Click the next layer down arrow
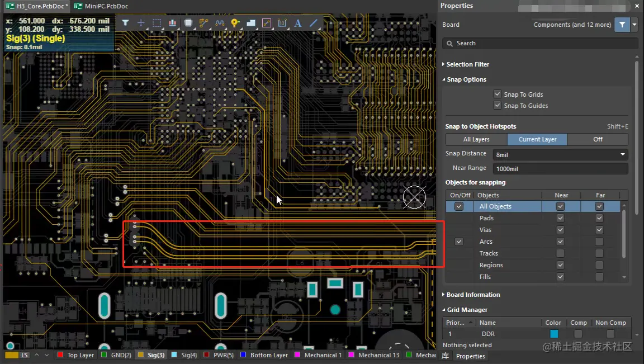 (x=46, y=355)
